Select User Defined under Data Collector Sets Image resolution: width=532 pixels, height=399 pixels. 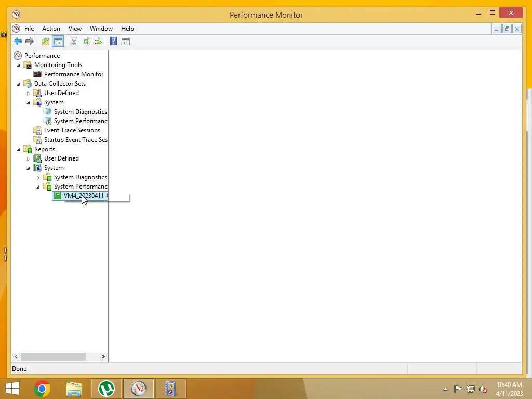tap(61, 93)
